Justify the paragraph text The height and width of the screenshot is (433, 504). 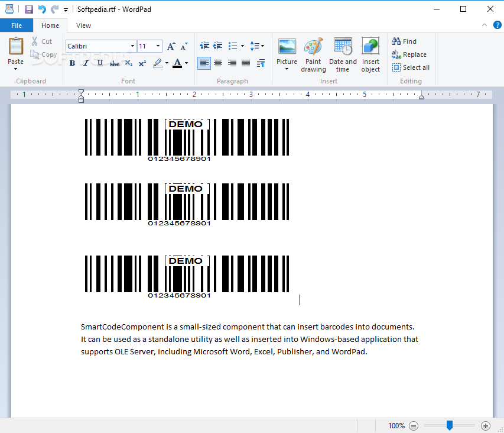click(246, 63)
